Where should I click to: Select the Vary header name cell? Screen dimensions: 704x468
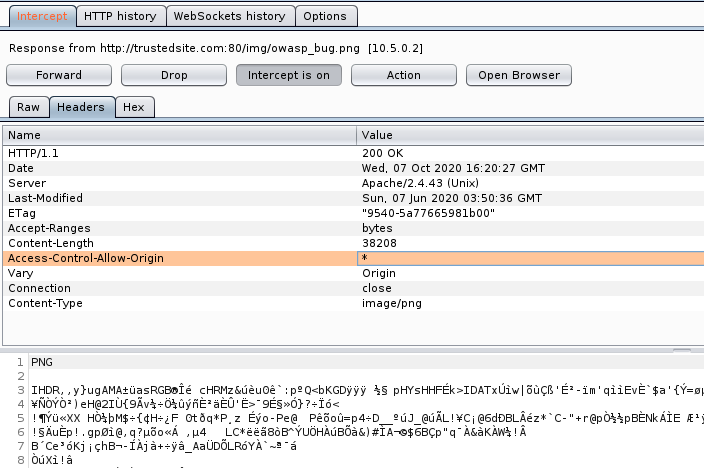pyautogui.click(x=180, y=273)
